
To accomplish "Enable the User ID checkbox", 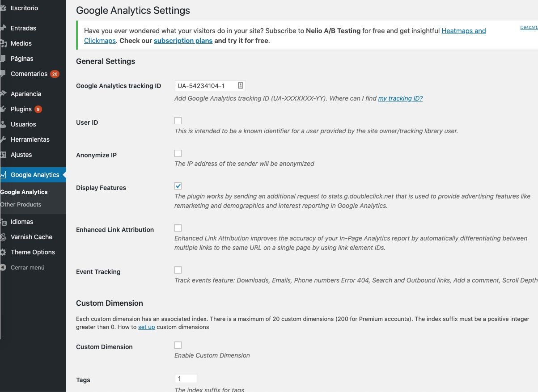I will pyautogui.click(x=178, y=121).
